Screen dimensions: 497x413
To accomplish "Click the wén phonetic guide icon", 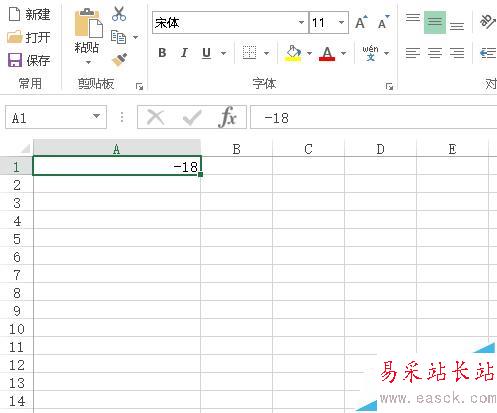I will tap(370, 53).
